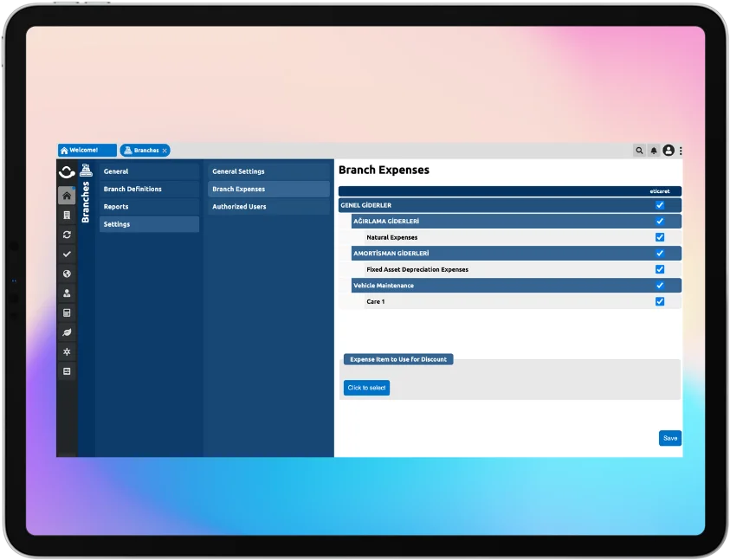Select the leaf icon in sidebar
Viewport: 730px width, 560px height.
coord(67,332)
